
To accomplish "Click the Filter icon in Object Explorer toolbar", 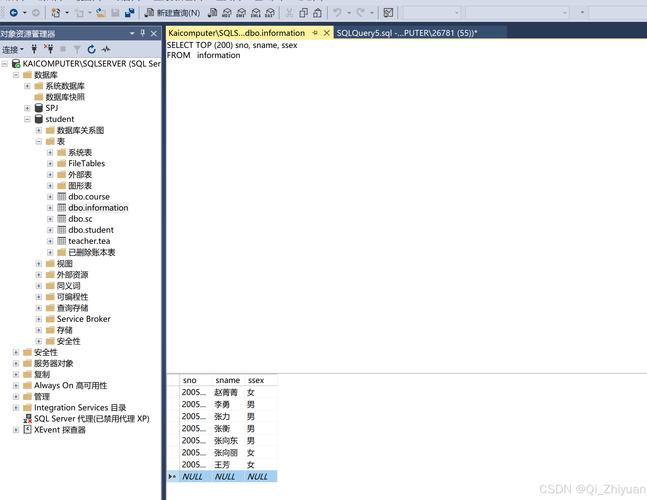I will click(76, 49).
